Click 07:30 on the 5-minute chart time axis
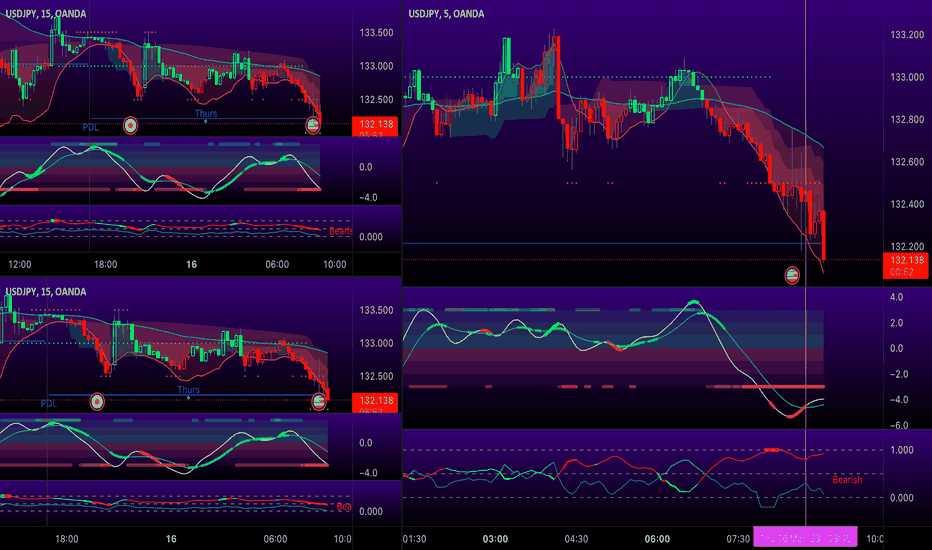Image resolution: width=932 pixels, height=550 pixels. [738, 539]
